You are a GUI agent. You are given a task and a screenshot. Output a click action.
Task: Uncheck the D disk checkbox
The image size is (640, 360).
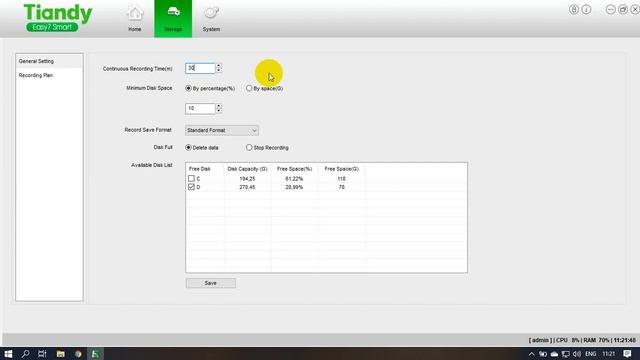(x=191, y=187)
